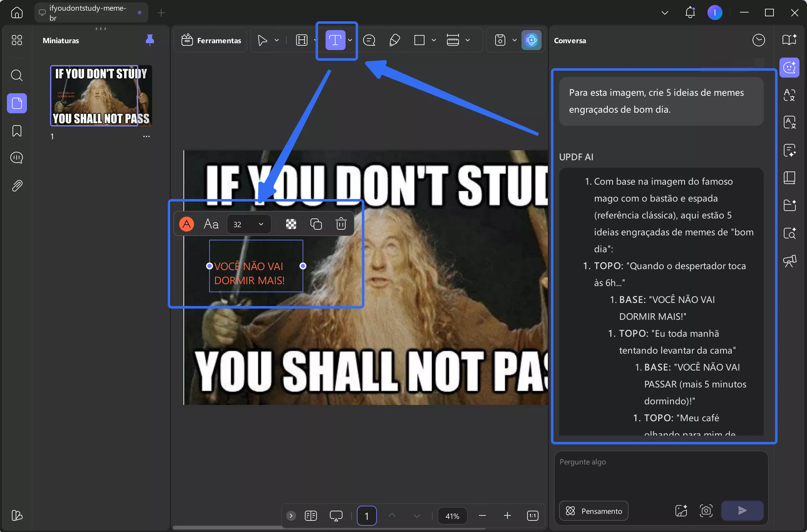Screen dimensions: 807x532
Task: Select the Text tool in toolbar
Action: click(x=335, y=40)
